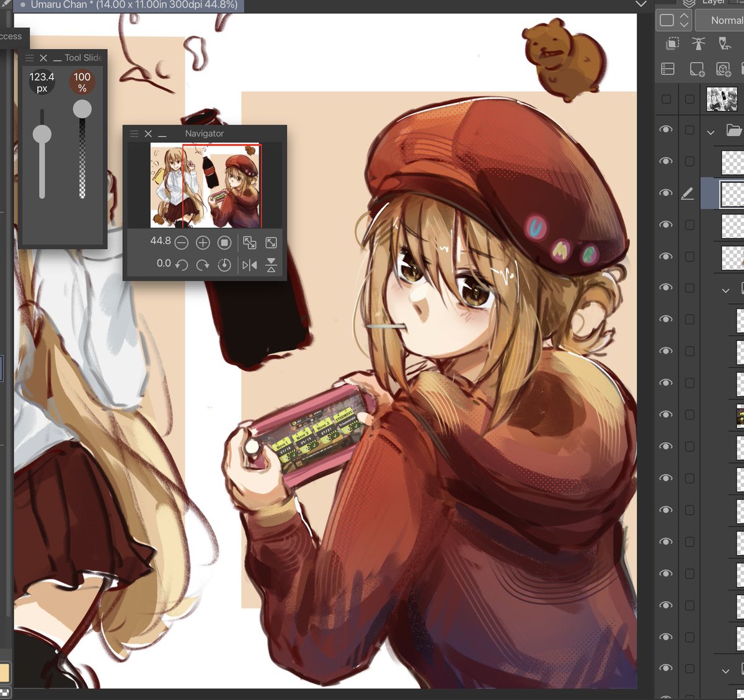Show layers in two panes icon
The height and width of the screenshot is (700, 744).
pyautogui.click(x=668, y=69)
